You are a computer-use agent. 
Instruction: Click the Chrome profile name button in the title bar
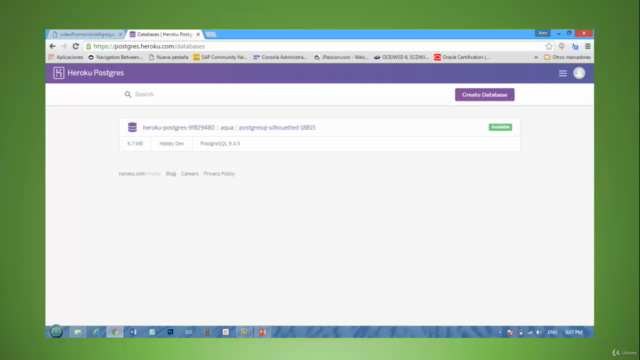(x=542, y=33)
